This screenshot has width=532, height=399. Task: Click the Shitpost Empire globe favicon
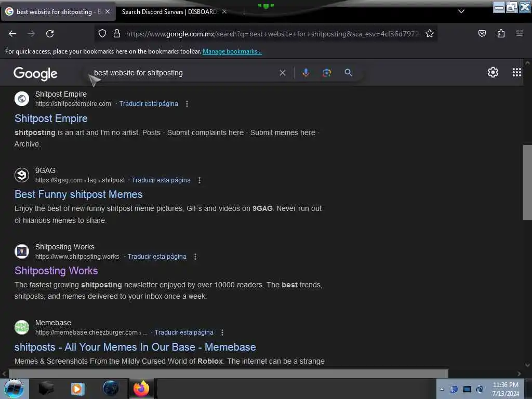click(22, 99)
